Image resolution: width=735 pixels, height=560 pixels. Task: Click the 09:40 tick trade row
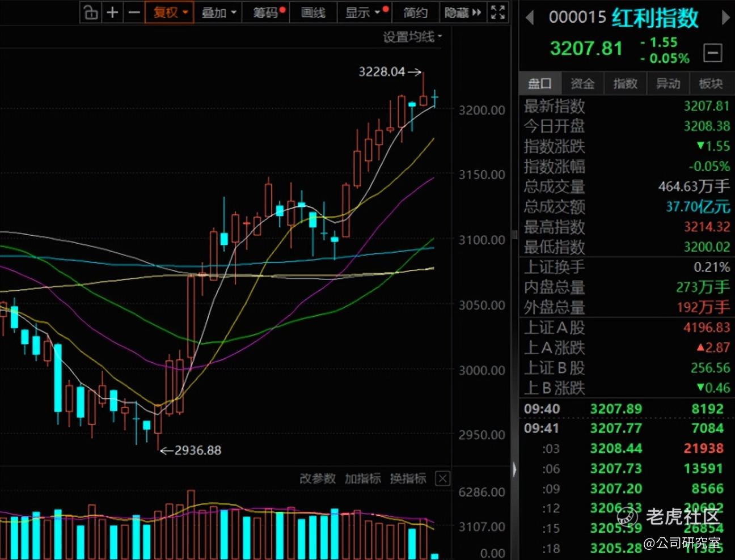(x=627, y=409)
